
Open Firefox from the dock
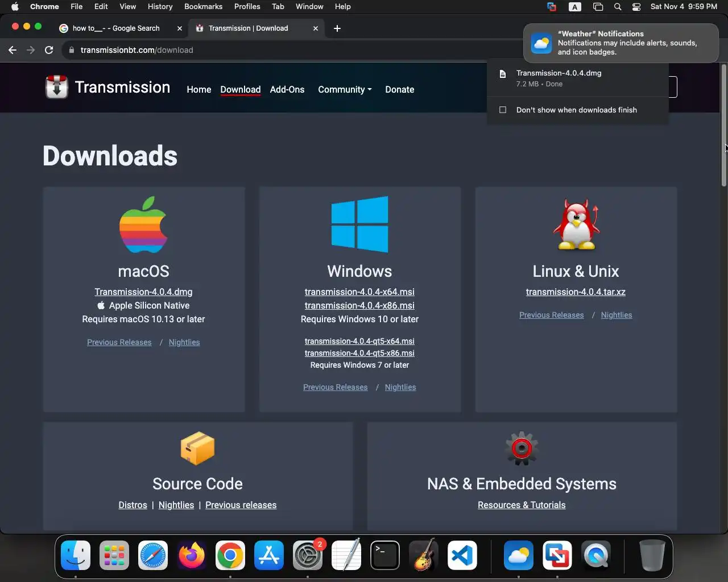tap(192, 555)
